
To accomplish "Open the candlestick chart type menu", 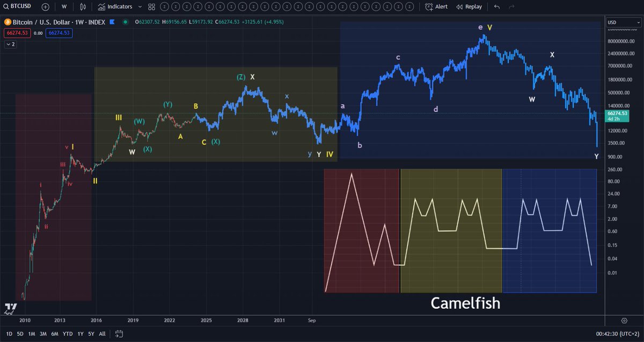I will coord(83,6).
